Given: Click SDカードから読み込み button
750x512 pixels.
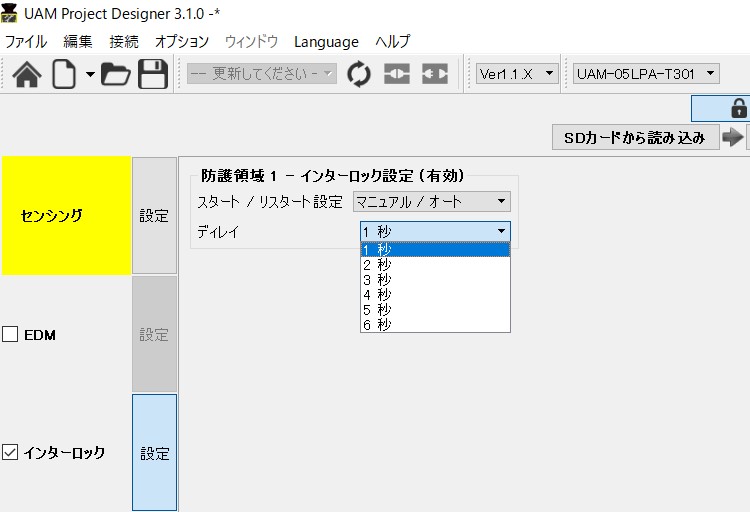Looking at the screenshot, I should 634,138.
